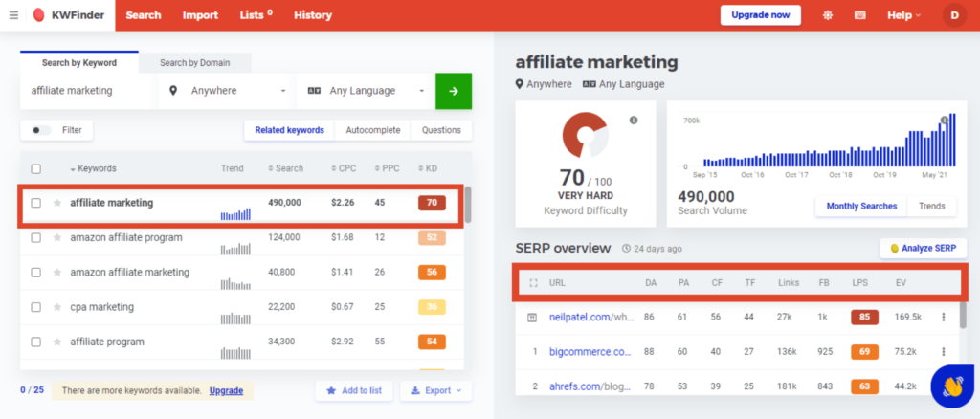Star the cpa marketing keyword

pos(57,307)
